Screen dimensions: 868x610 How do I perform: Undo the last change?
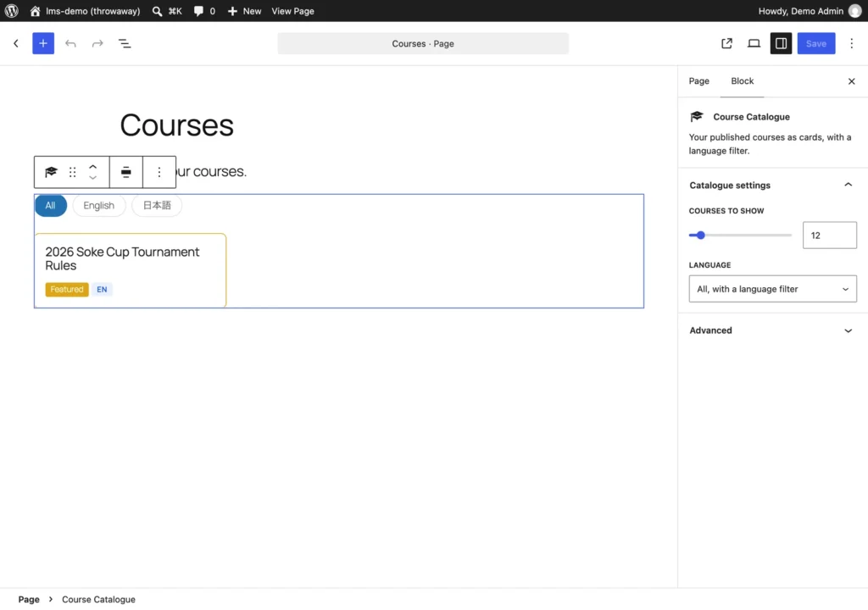coord(70,43)
